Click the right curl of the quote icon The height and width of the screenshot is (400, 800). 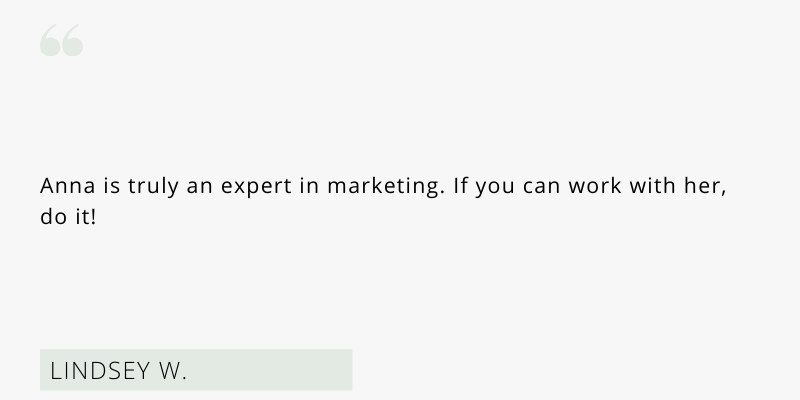click(x=73, y=40)
